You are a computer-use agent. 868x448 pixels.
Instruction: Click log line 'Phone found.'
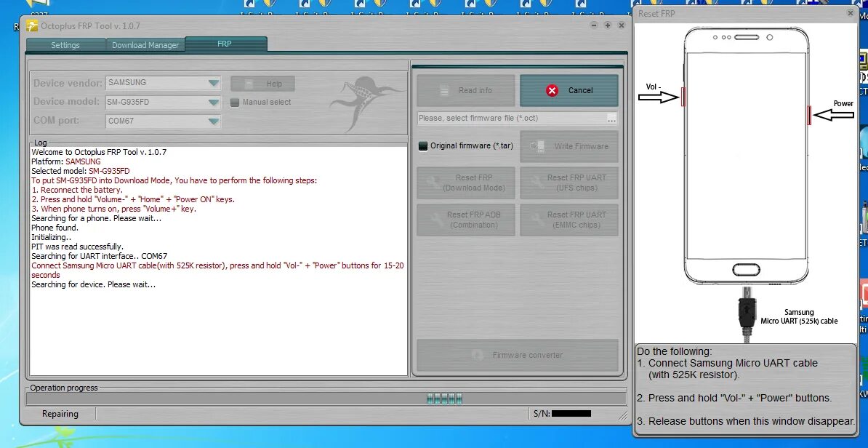click(55, 228)
